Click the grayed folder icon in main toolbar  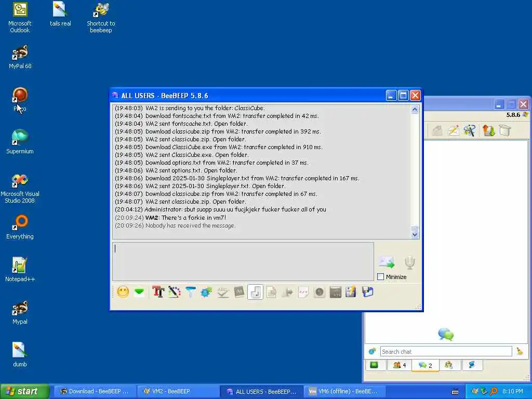click(x=437, y=130)
